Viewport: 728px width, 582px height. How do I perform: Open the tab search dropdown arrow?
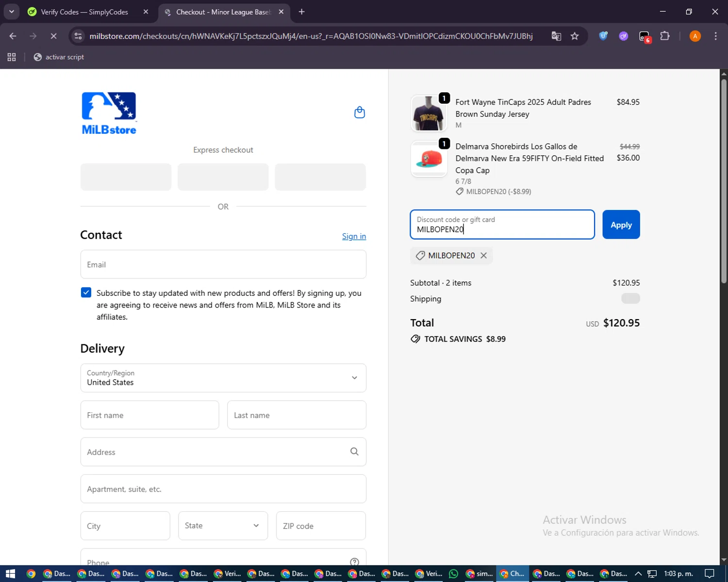click(11, 12)
